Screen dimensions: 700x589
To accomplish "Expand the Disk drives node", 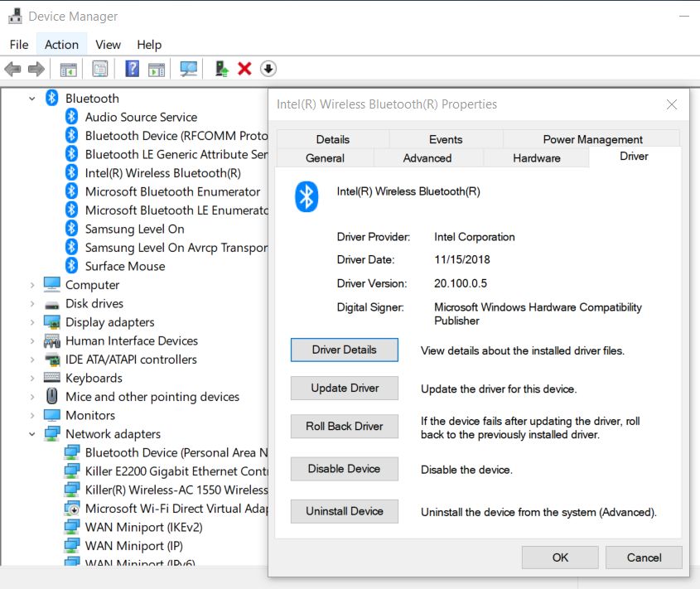I will coord(32,304).
